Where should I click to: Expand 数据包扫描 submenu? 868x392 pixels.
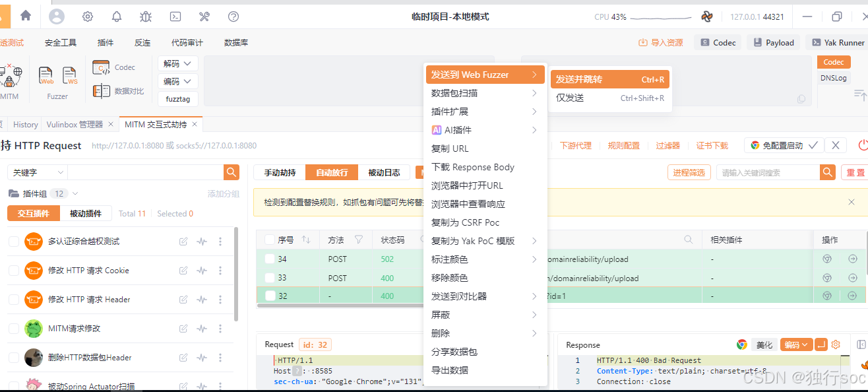click(485, 93)
